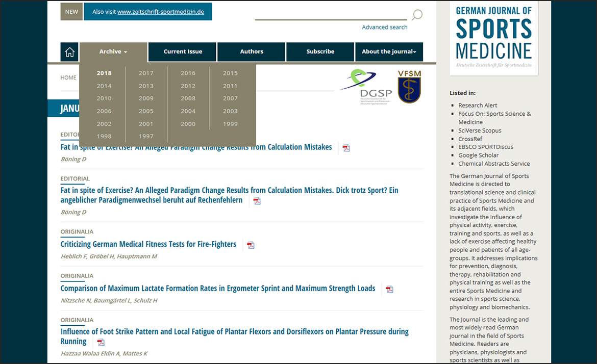Click 'Google Scholar' list entry

point(478,155)
